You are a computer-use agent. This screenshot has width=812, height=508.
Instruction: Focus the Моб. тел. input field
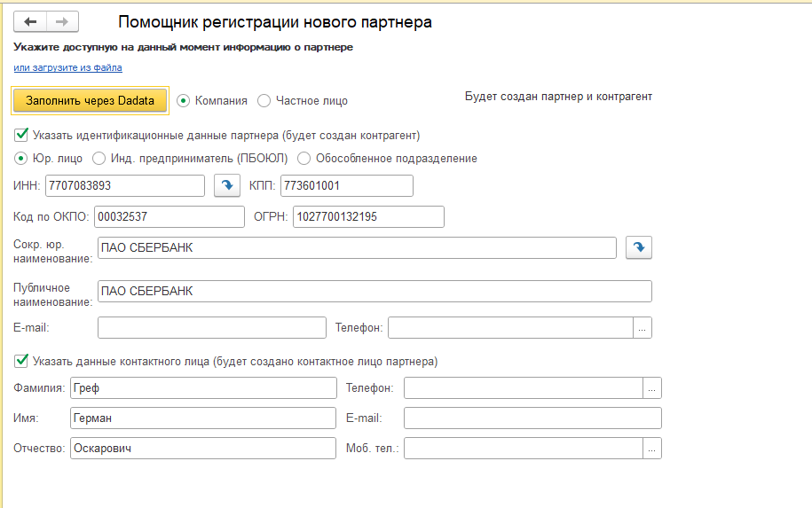(x=524, y=449)
